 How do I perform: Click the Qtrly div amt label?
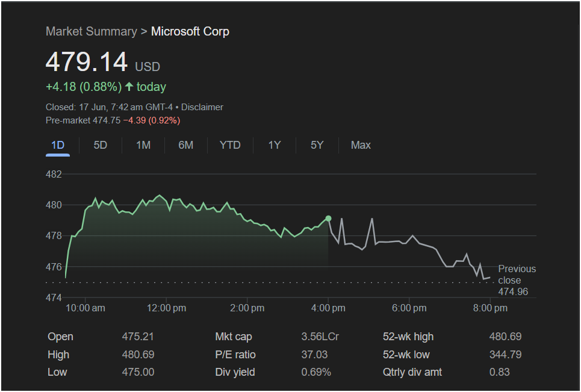tap(412, 372)
